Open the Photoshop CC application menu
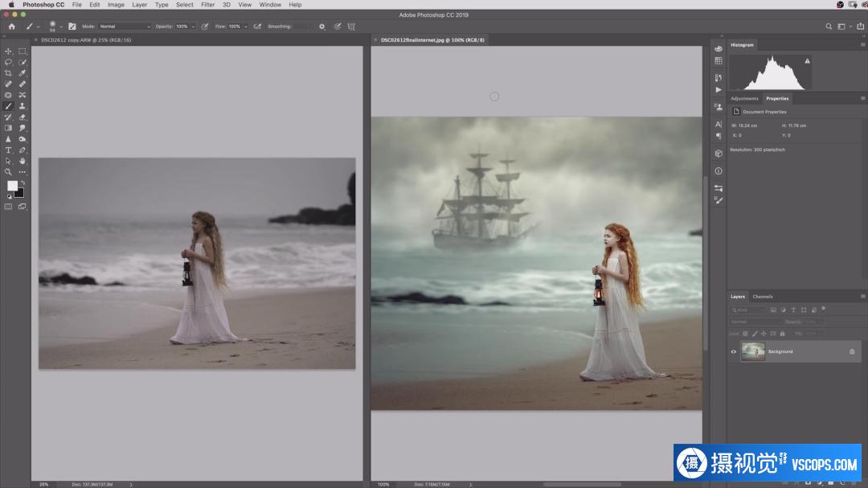The image size is (868, 488). tap(43, 5)
